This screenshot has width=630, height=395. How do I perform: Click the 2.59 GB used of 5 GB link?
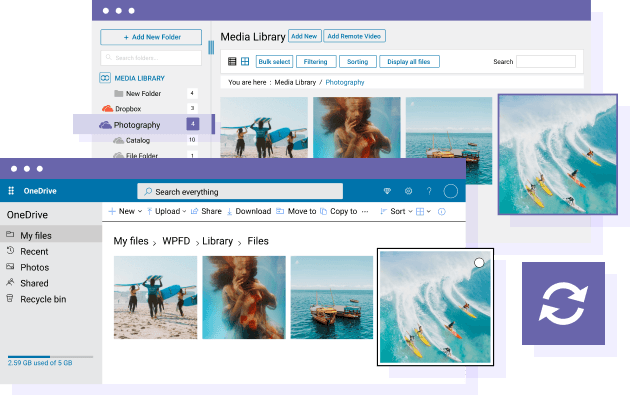40,363
